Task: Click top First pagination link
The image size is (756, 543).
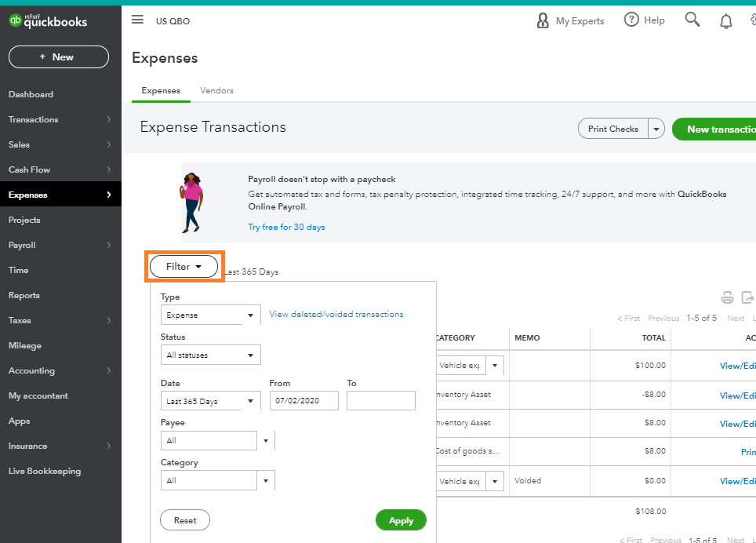Action: (x=629, y=319)
